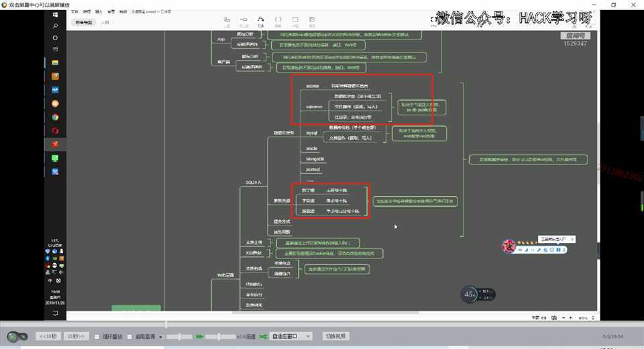Image resolution: width=644 pixels, height=349 pixels.
Task: Click the volume speaker icon
Action: click(160, 337)
